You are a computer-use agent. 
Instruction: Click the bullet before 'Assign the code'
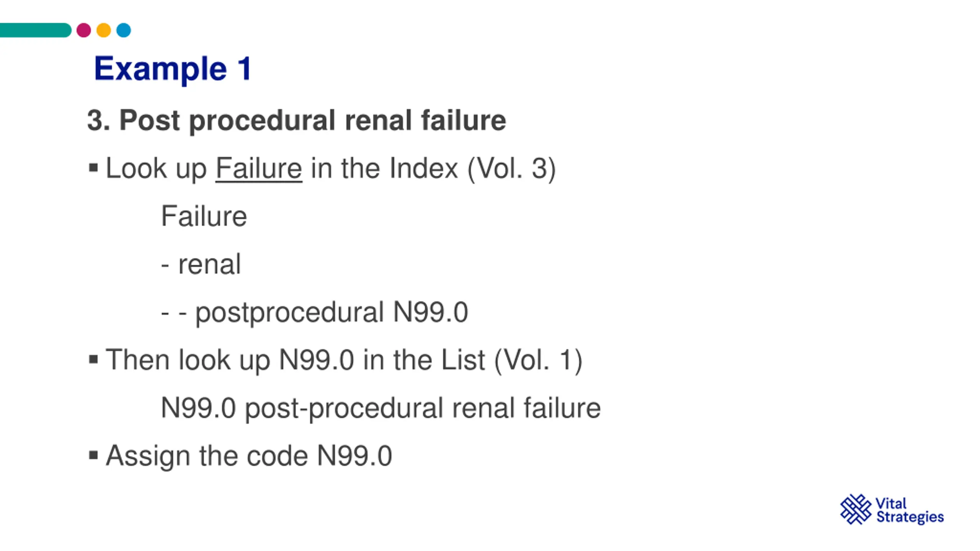coord(93,455)
